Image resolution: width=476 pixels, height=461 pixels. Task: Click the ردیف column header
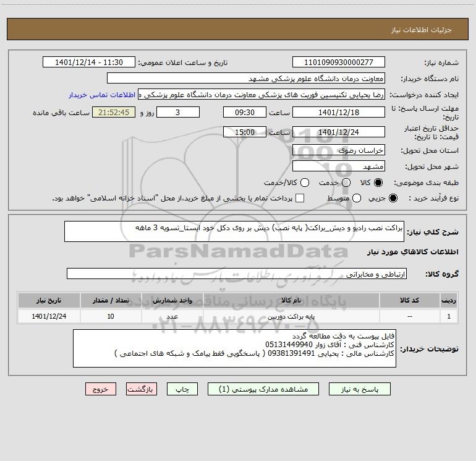(x=449, y=300)
